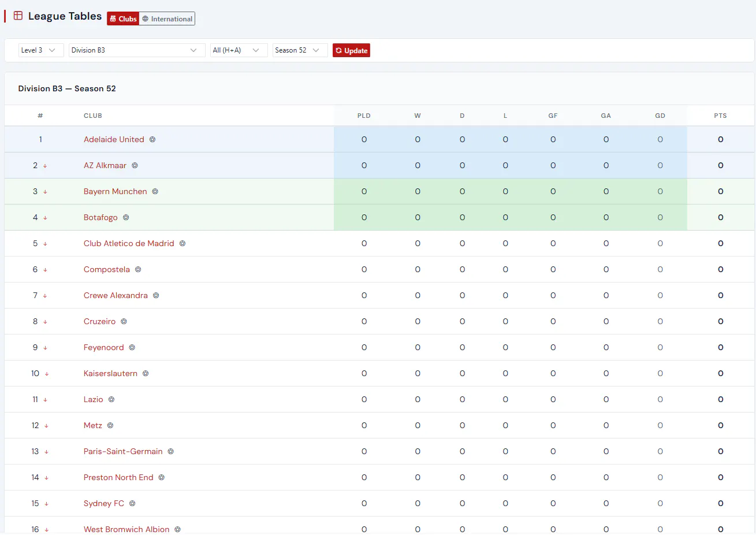This screenshot has width=756, height=535.
Task: Click the GA column header
Action: pos(606,116)
